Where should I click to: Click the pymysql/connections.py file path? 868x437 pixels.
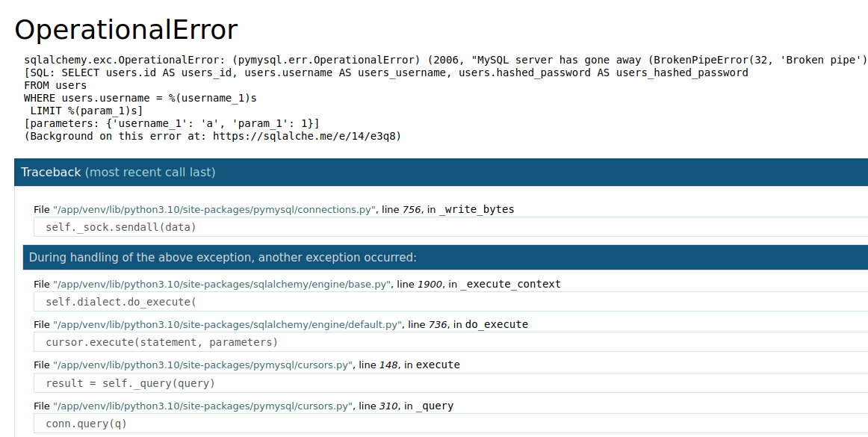[x=215, y=209]
